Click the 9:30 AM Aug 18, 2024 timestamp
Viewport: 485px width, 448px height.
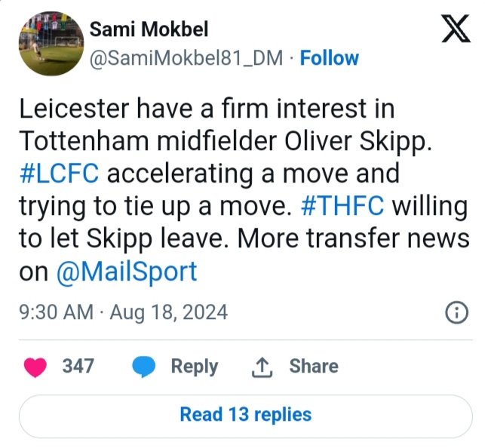pos(123,312)
